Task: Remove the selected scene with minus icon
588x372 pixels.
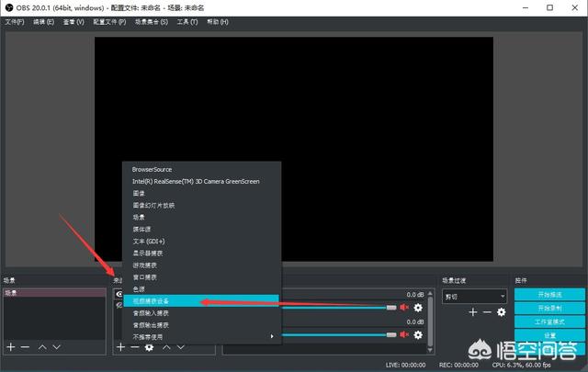Action: 25,347
